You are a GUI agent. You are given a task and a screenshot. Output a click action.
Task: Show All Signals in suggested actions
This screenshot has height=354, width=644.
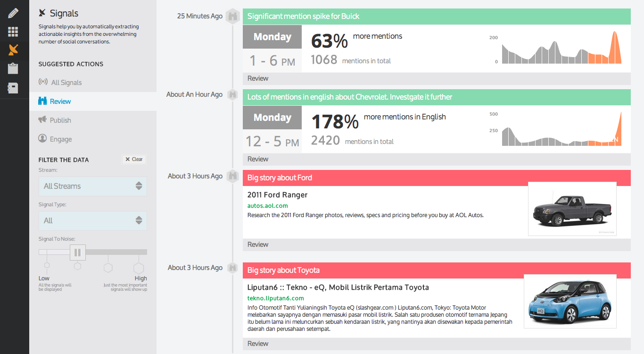click(66, 83)
